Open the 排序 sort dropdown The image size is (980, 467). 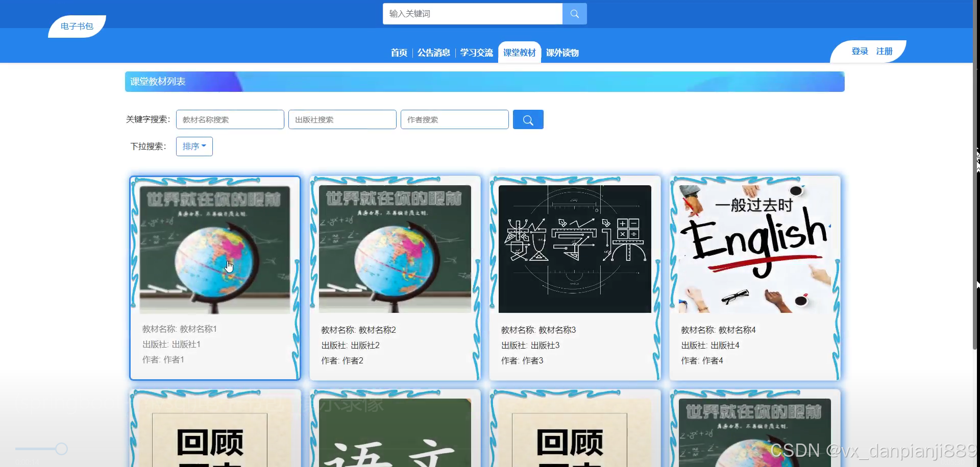[x=194, y=146]
